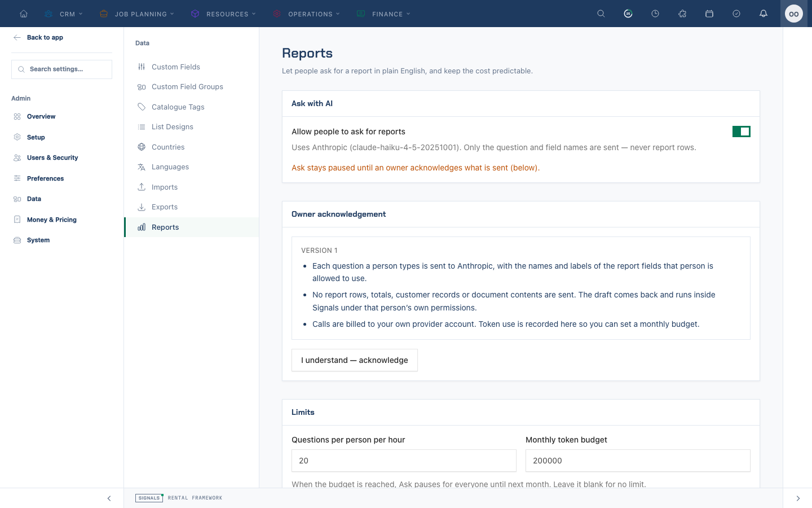Go to Admin Preferences
Viewport: 812px width, 508px height.
point(61,178)
